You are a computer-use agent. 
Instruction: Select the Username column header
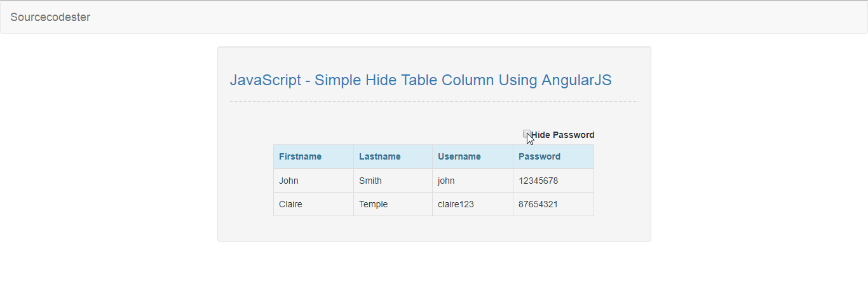point(473,156)
